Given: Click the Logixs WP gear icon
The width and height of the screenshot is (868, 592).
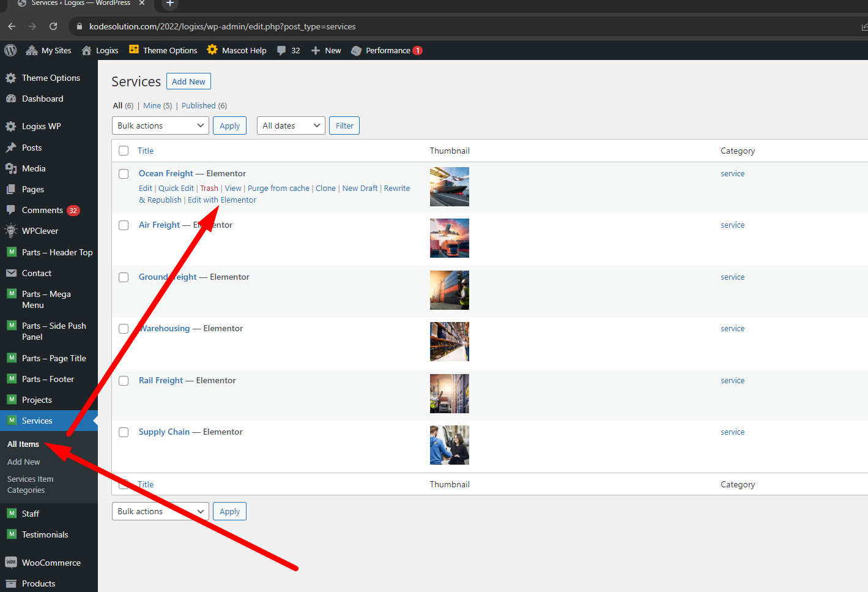Looking at the screenshot, I should pyautogui.click(x=11, y=126).
